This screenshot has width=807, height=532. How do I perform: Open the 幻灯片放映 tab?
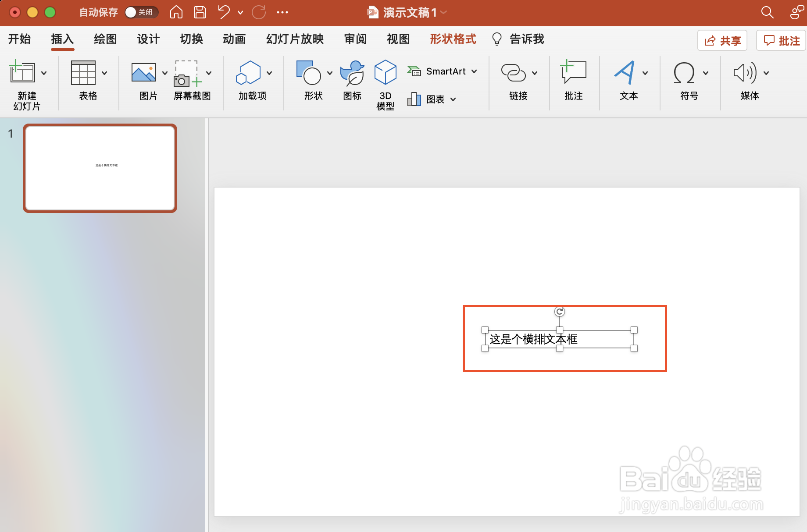pos(295,39)
